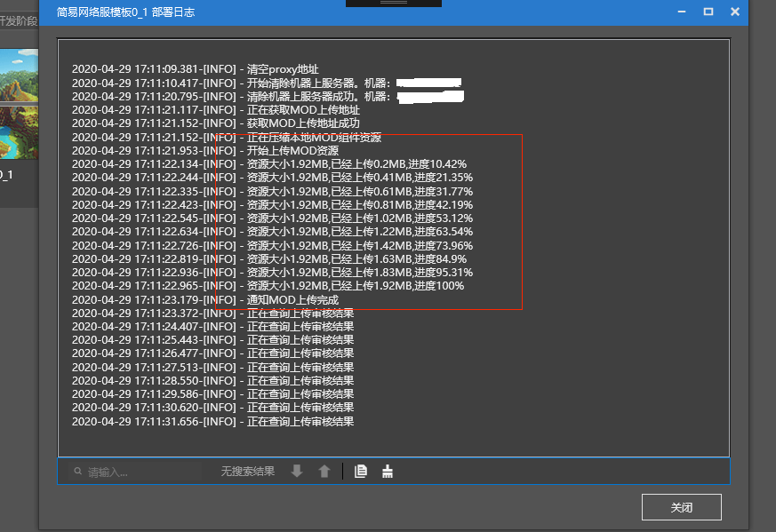Image resolution: width=776 pixels, height=532 pixels.
Task: Click the 清空proxy地址 log line
Action: [x=195, y=69]
